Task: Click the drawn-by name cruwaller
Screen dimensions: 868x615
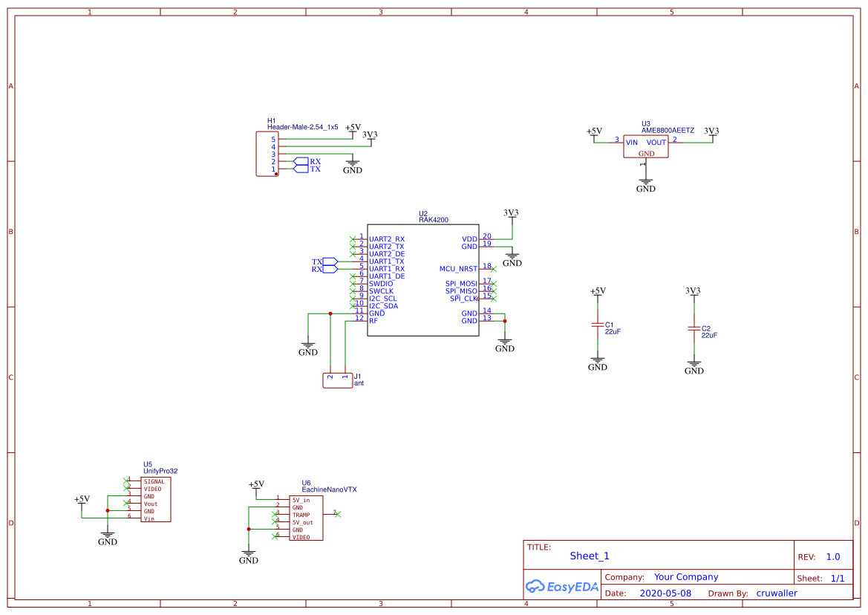Action: 777,593
